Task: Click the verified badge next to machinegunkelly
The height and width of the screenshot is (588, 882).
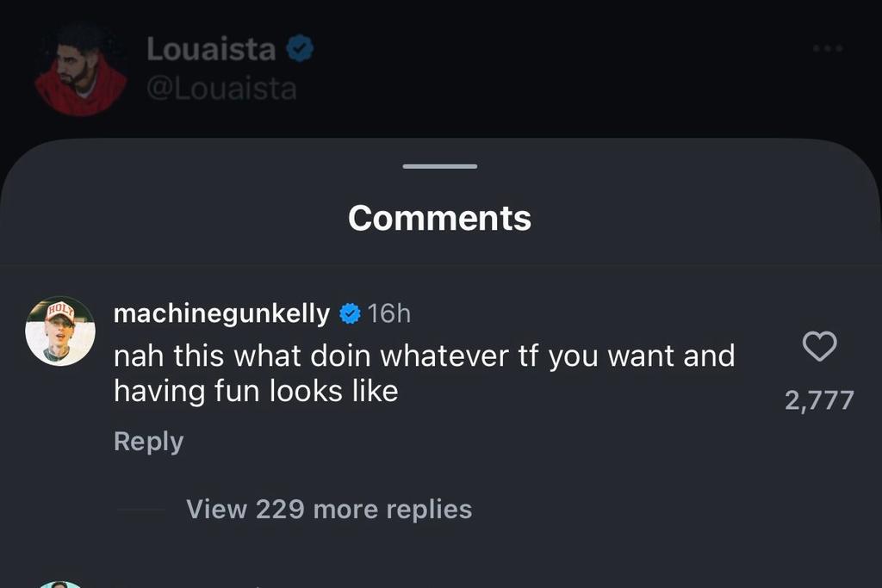Action: 348,313
